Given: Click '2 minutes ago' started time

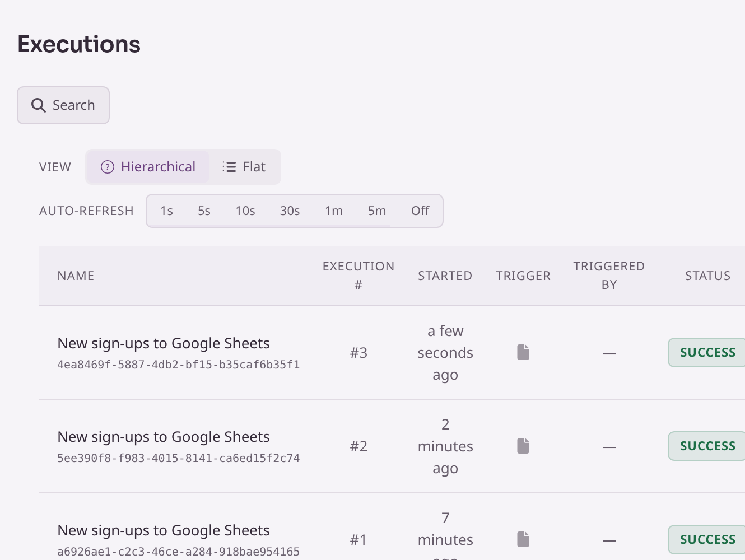Looking at the screenshot, I should [445, 446].
